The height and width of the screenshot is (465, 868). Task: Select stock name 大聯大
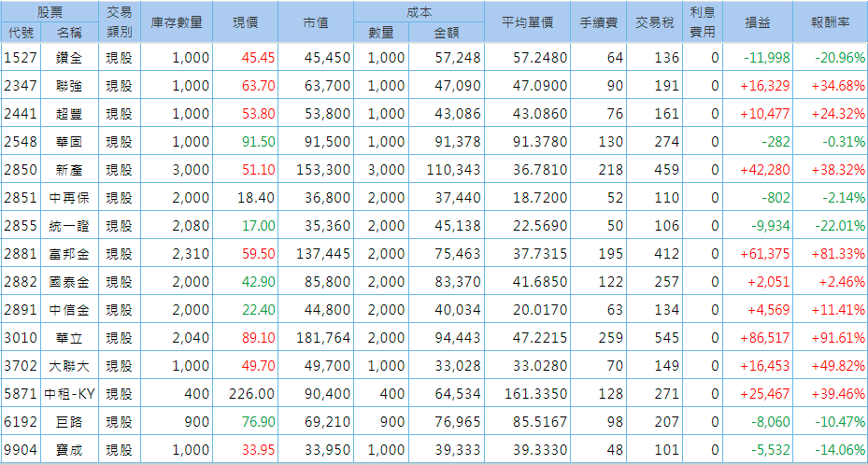(69, 366)
